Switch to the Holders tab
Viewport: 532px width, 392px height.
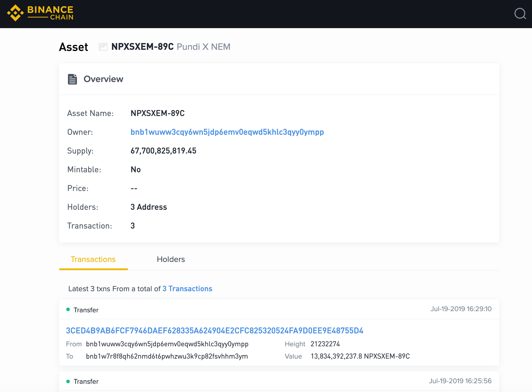[171, 259]
